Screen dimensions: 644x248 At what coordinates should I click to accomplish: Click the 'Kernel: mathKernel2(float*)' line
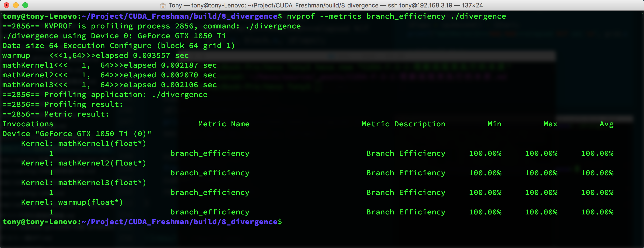pyautogui.click(x=84, y=163)
